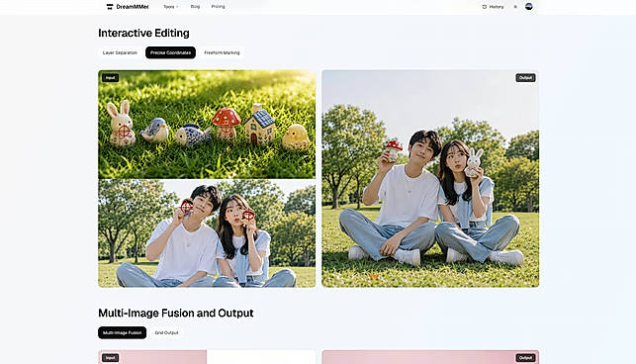This screenshot has width=636, height=364.
Task: Open the user avatar profile menu
Action: tap(529, 7)
